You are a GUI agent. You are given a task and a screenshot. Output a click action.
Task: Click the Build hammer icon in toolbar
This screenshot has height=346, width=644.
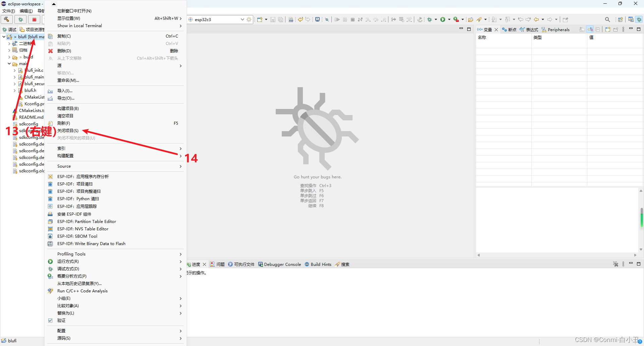point(7,19)
